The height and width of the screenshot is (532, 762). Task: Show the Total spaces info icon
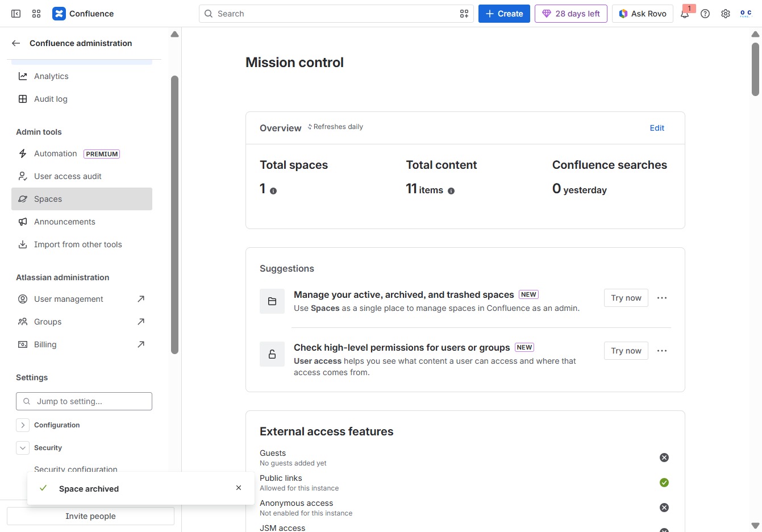273,191
